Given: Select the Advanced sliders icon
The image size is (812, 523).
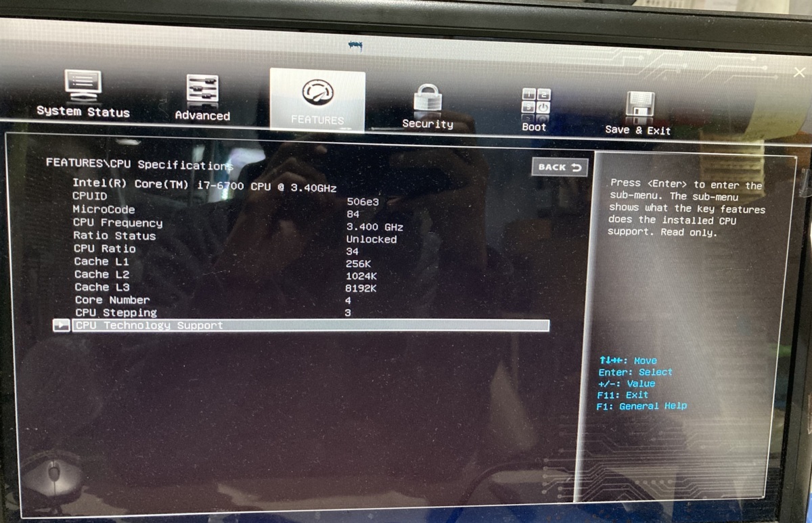Looking at the screenshot, I should (202, 90).
